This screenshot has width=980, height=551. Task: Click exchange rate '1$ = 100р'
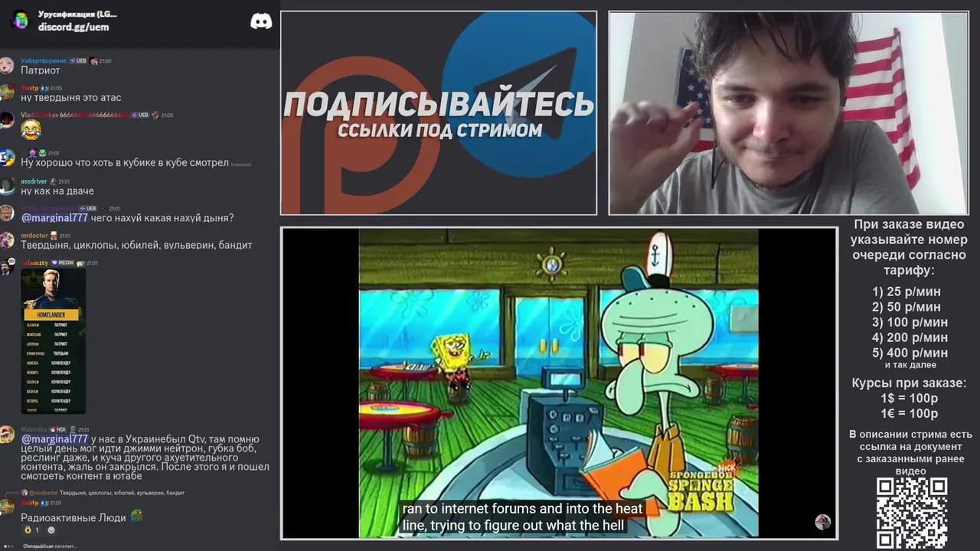tap(910, 399)
